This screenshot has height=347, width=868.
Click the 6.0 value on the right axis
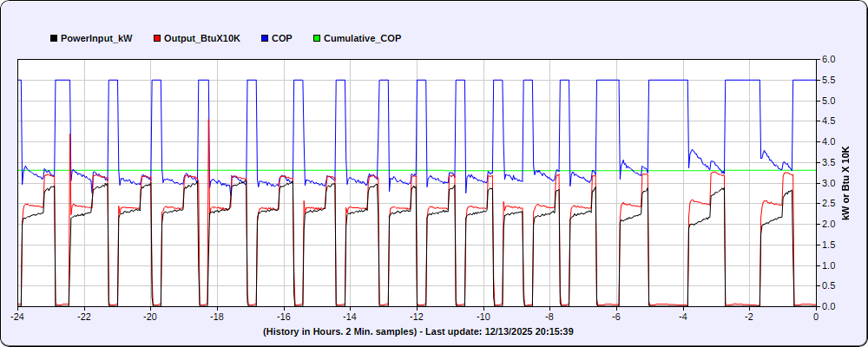[x=828, y=60]
